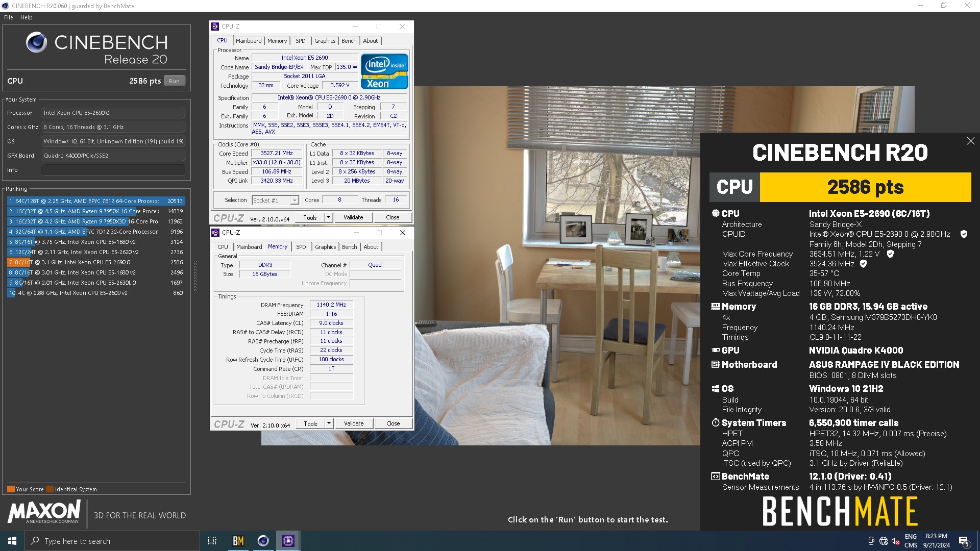
Task: Open Task View from the taskbar
Action: tap(212, 541)
